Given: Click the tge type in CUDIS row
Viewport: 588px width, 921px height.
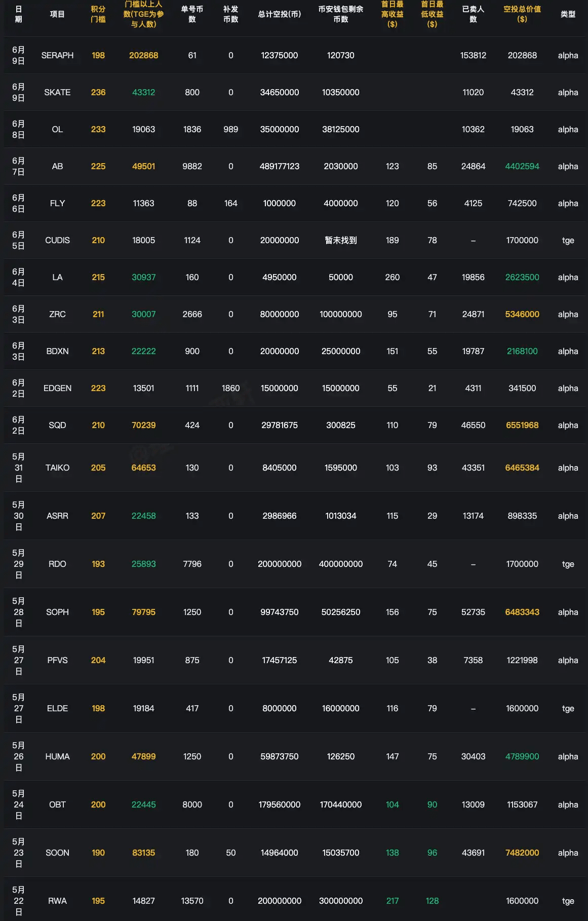Looking at the screenshot, I should [568, 240].
